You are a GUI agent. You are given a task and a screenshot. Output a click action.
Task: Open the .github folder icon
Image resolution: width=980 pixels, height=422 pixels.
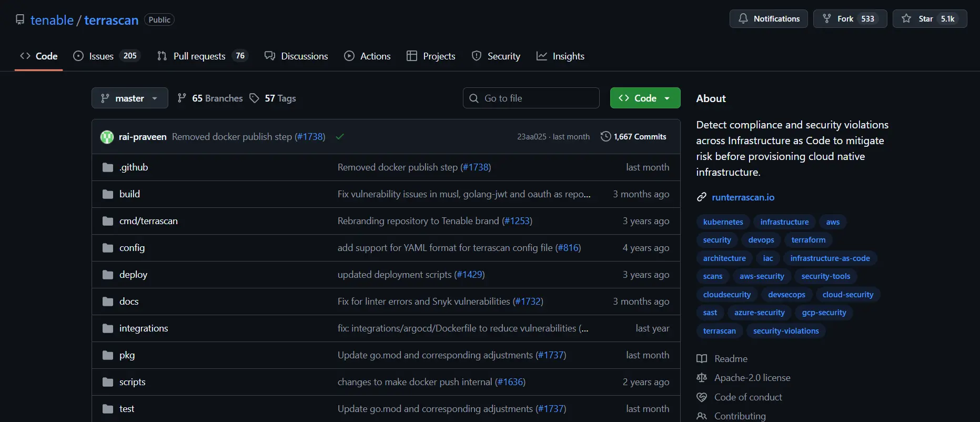(108, 167)
